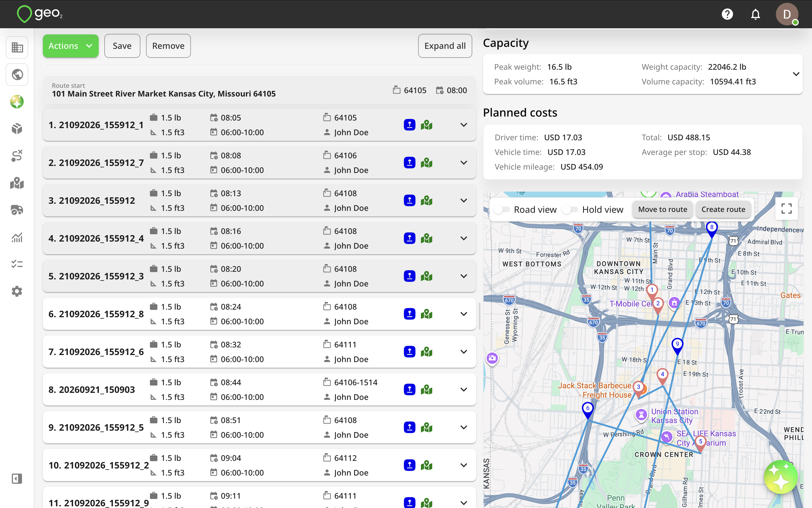
Task: Expand stop 1. 21092026_155912_1 row
Action: pos(464,125)
